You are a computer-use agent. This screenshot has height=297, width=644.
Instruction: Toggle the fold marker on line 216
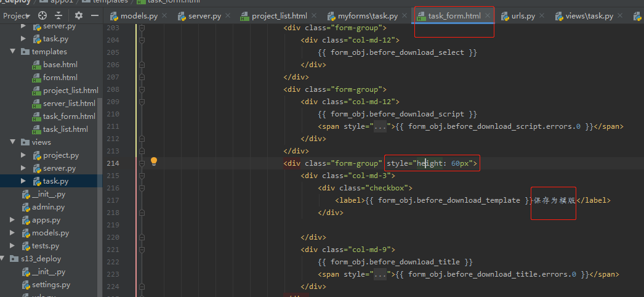point(142,188)
